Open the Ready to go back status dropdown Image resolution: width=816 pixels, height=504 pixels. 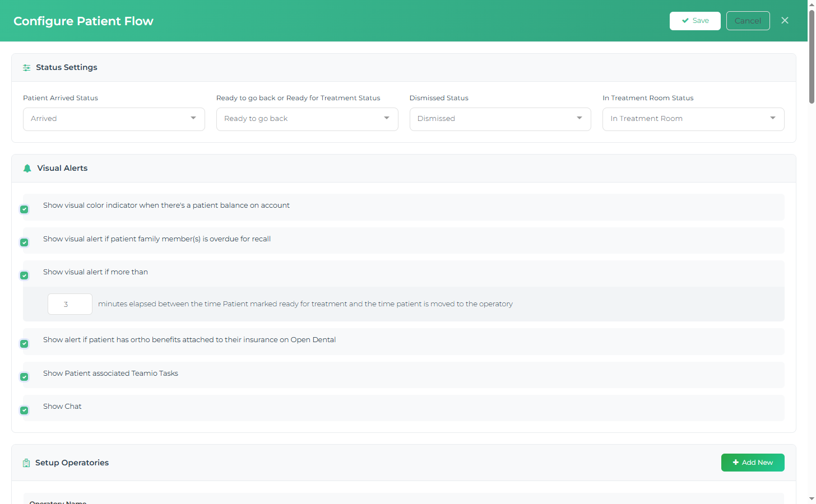click(307, 119)
